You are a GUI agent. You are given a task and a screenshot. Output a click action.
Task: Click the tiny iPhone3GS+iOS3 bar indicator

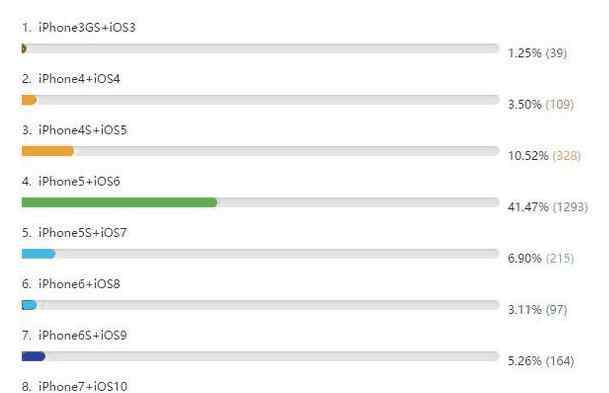(x=24, y=49)
